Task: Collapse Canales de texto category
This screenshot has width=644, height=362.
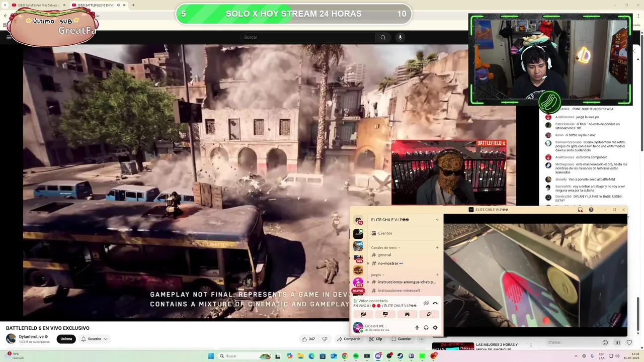Action: (x=385, y=247)
